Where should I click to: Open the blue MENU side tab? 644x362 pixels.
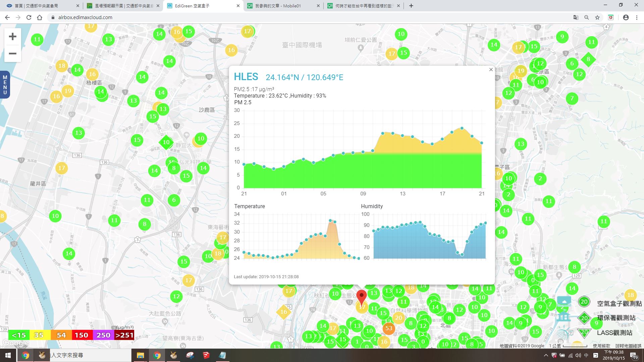click(5, 85)
